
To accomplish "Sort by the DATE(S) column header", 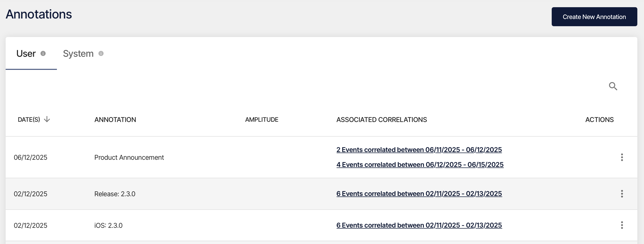I will pos(29,120).
